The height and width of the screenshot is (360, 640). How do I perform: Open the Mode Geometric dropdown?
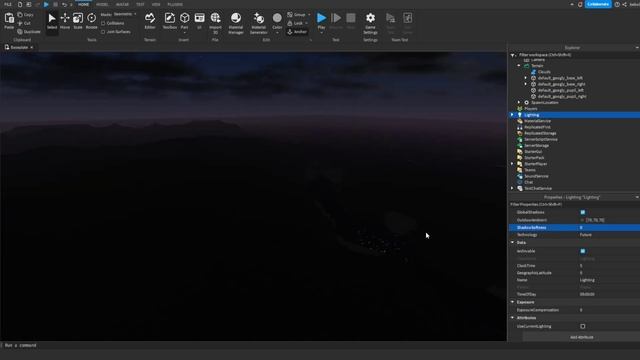pos(124,14)
